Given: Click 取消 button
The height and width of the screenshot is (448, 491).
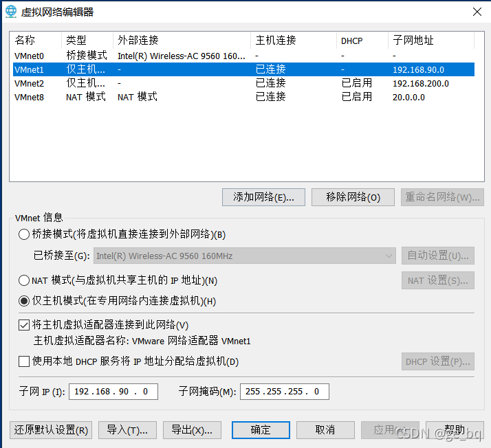Looking at the screenshot, I should [325, 430].
